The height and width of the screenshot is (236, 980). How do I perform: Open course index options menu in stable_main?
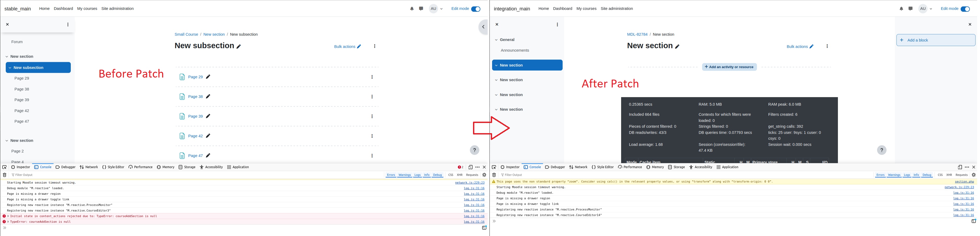68,24
